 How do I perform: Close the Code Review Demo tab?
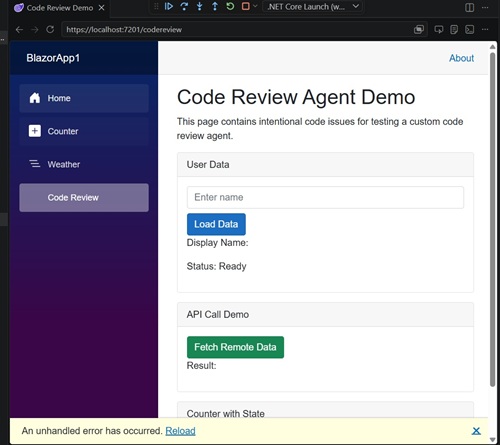pyautogui.click(x=102, y=8)
